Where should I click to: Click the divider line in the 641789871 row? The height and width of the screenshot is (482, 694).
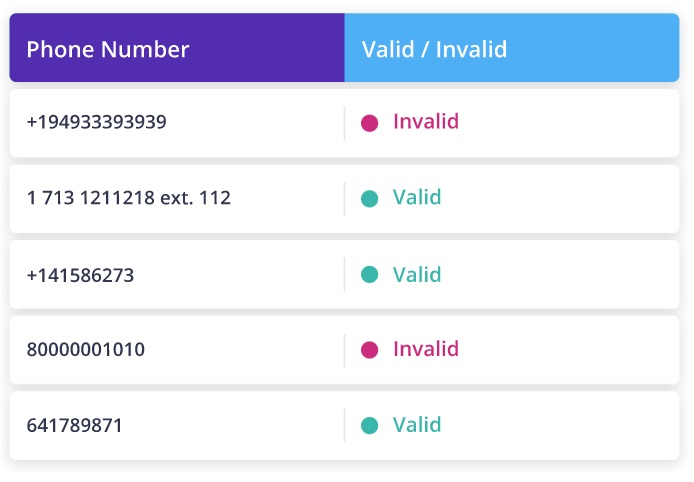pos(345,425)
